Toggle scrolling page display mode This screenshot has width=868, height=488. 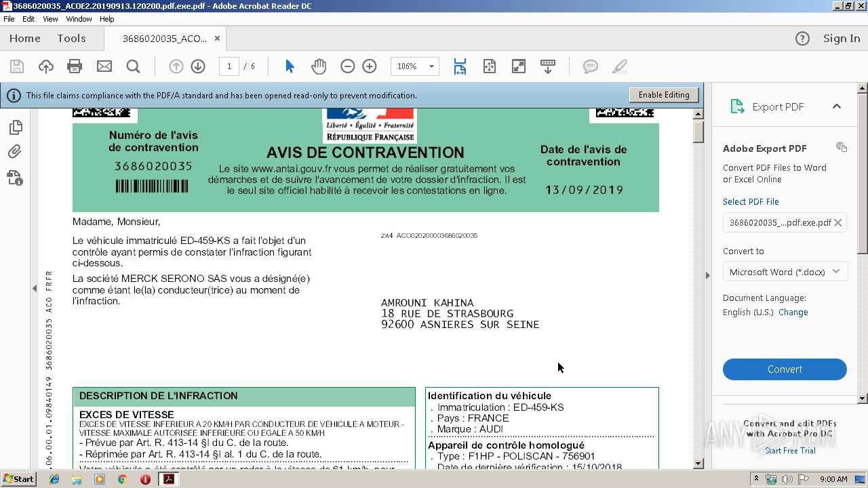[x=460, y=66]
